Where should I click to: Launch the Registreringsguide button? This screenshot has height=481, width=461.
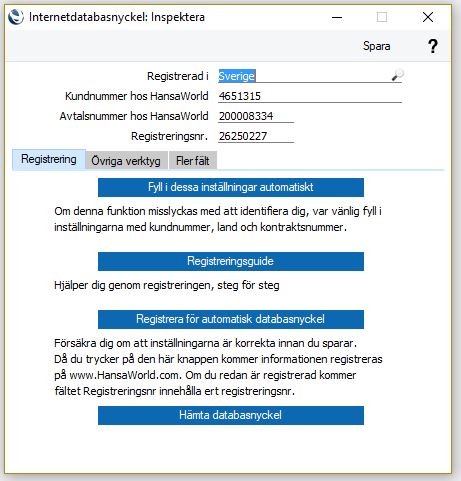(x=231, y=261)
